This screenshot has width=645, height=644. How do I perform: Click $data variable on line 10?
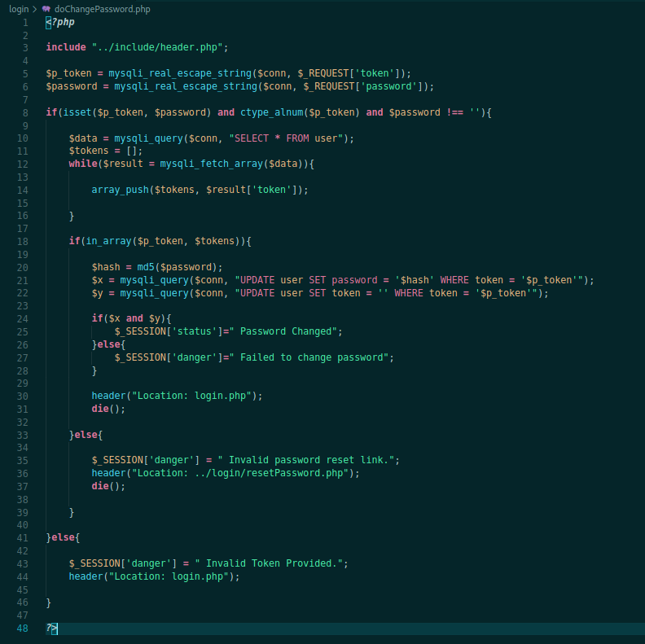[83, 138]
